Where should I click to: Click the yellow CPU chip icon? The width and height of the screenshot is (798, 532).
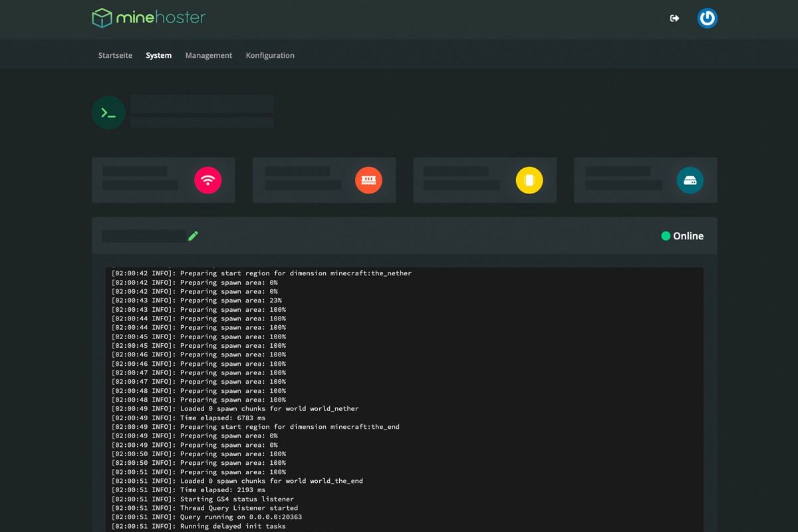tap(529, 180)
